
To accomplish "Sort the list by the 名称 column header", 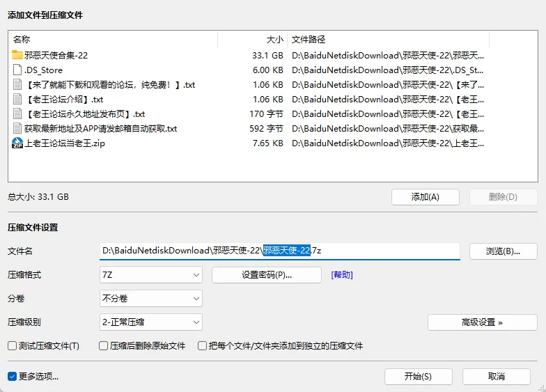I will [x=113, y=39].
